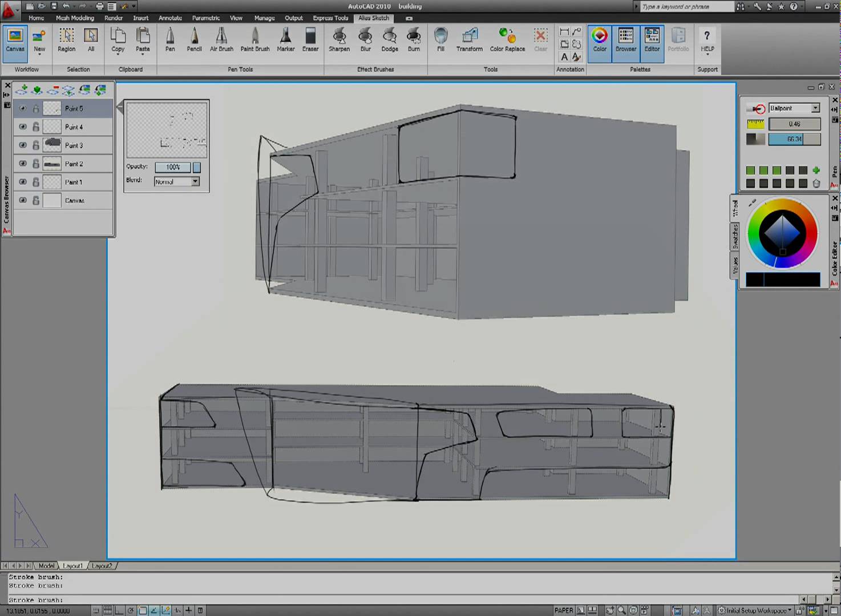Select the Blur effect brush
The width and height of the screenshot is (841, 616).
(x=365, y=40)
